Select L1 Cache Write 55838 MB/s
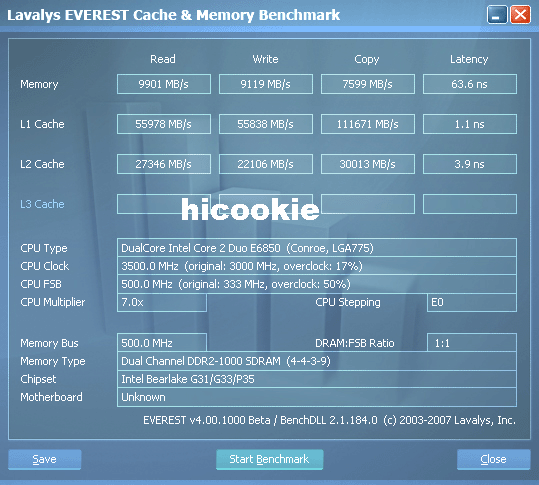 pos(266,124)
